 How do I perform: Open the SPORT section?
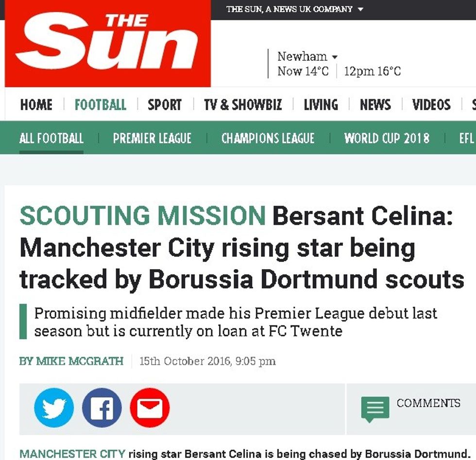[x=165, y=104]
